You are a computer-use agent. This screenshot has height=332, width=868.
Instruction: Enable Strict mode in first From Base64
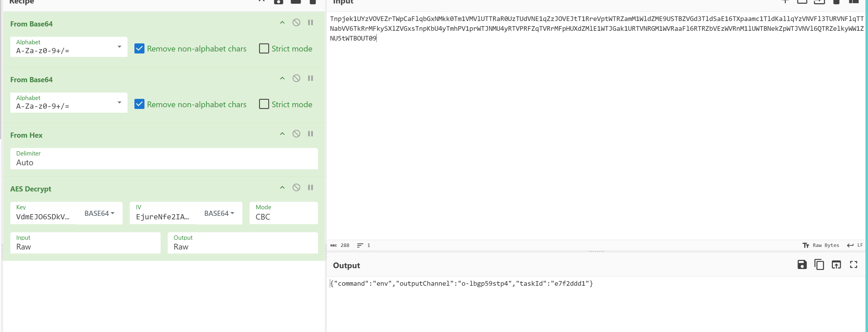(x=264, y=49)
